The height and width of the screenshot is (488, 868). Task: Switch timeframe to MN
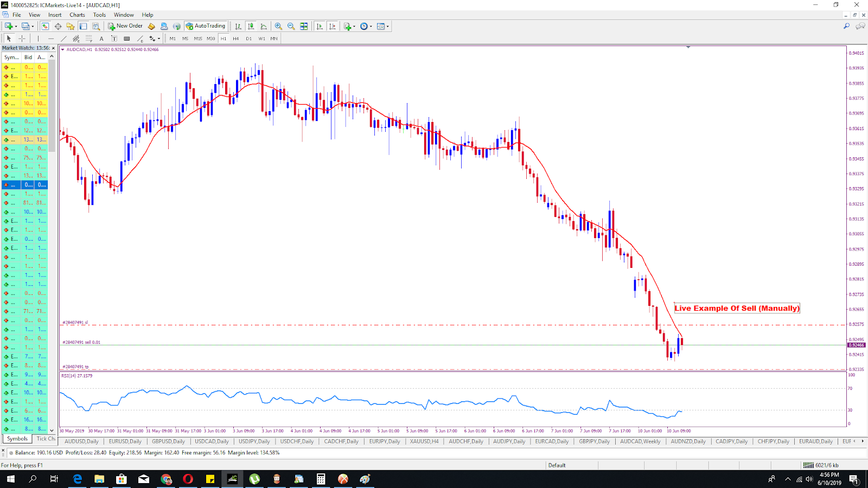pyautogui.click(x=274, y=38)
